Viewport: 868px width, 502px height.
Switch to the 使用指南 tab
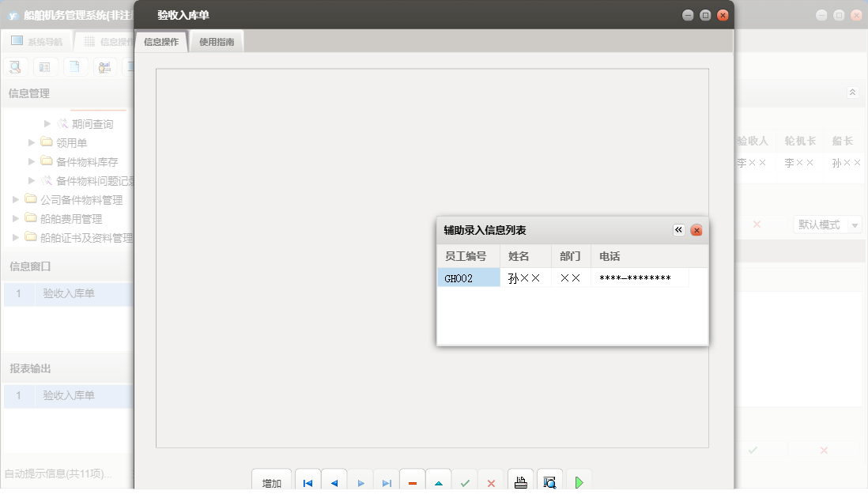point(217,42)
